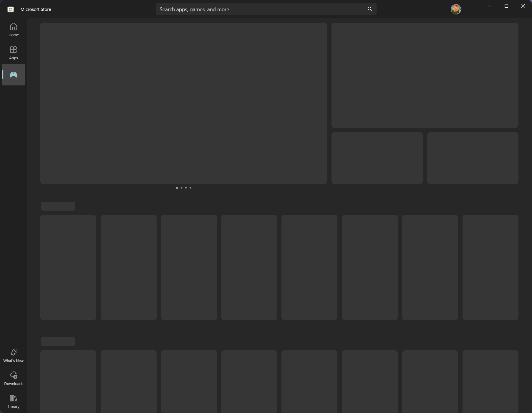Open the large hero banner tile
The width and height of the screenshot is (532, 413).
[x=183, y=103]
